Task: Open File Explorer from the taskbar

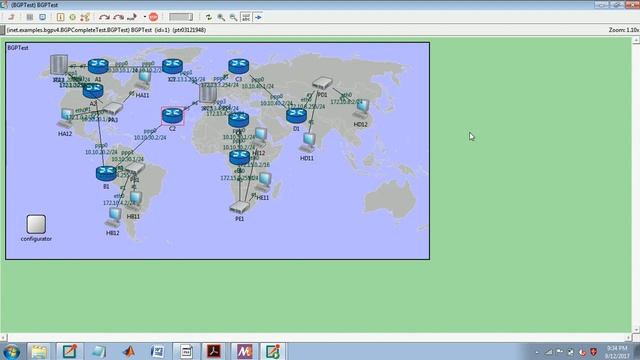Action: (39, 351)
